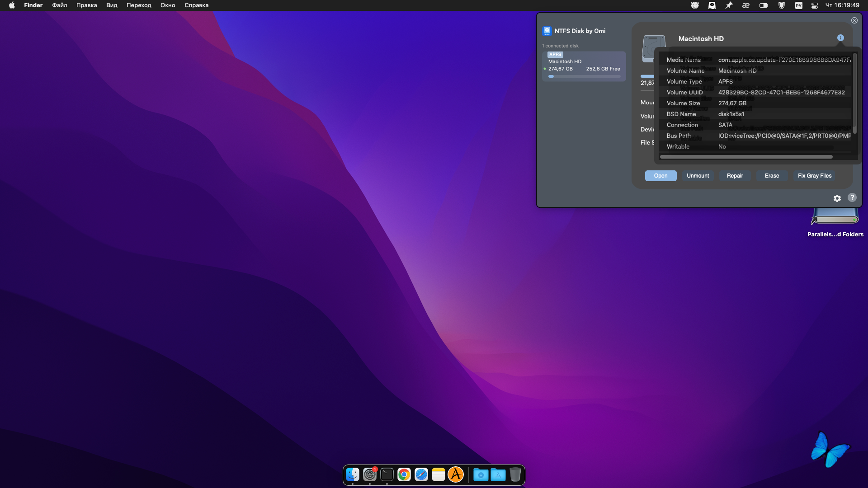This screenshot has width=868, height=488.
Task: Click the info icon beside Macintosh HD
Action: point(840,38)
